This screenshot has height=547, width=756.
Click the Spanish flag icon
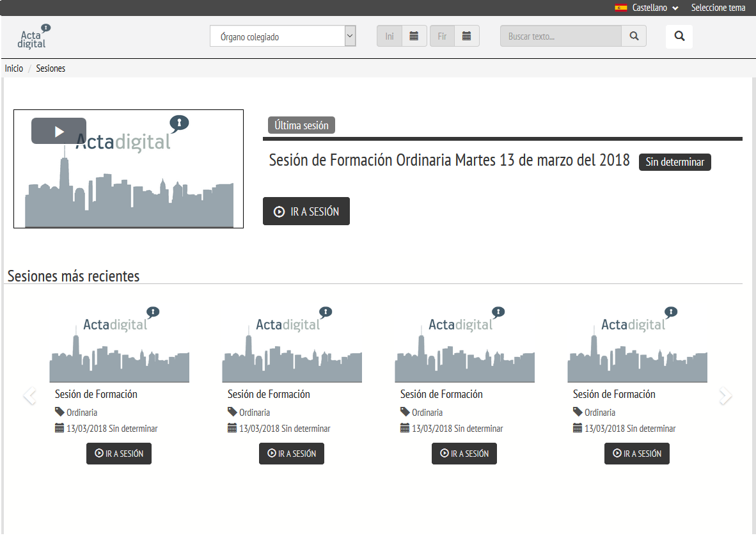(x=620, y=8)
